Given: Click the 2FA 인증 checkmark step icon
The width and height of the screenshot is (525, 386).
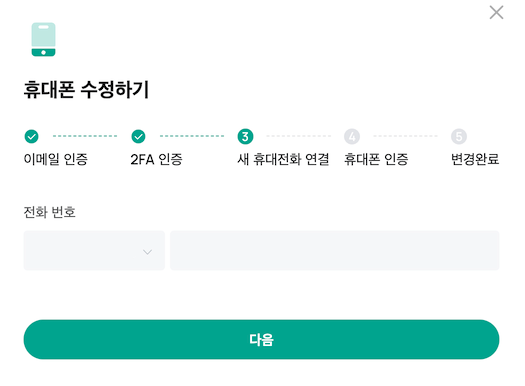Looking at the screenshot, I should pyautogui.click(x=138, y=136).
